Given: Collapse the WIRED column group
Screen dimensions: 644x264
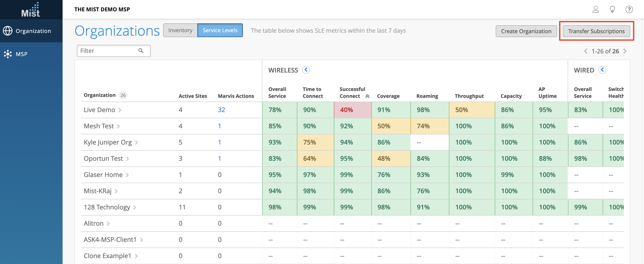Looking at the screenshot, I should [x=602, y=70].
